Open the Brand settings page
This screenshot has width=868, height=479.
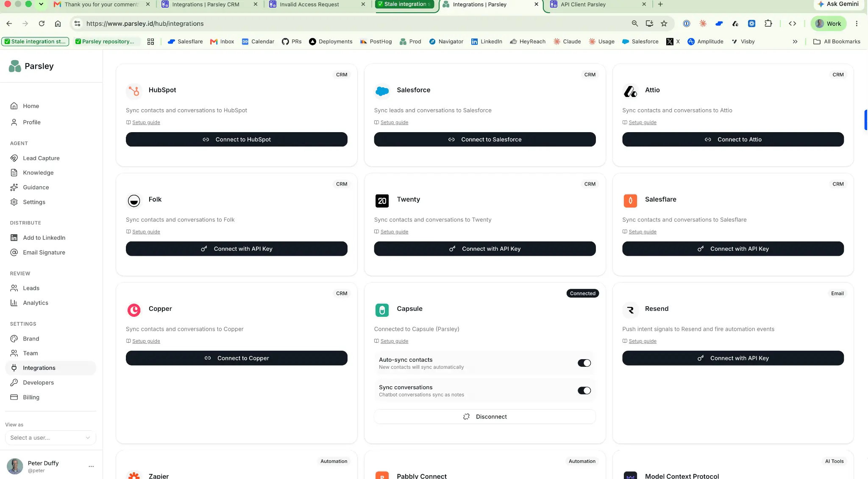[x=50, y=339]
